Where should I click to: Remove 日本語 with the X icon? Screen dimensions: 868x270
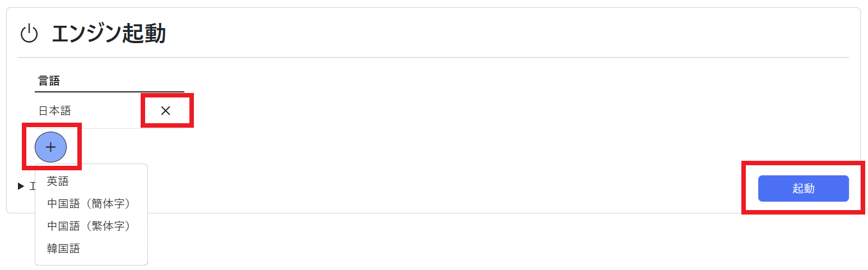(x=165, y=110)
